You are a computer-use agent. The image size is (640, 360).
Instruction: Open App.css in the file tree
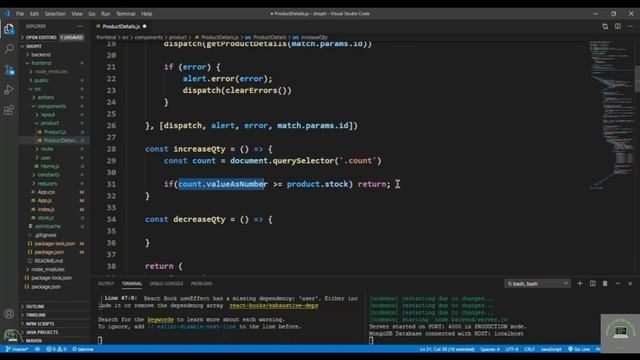click(54, 192)
